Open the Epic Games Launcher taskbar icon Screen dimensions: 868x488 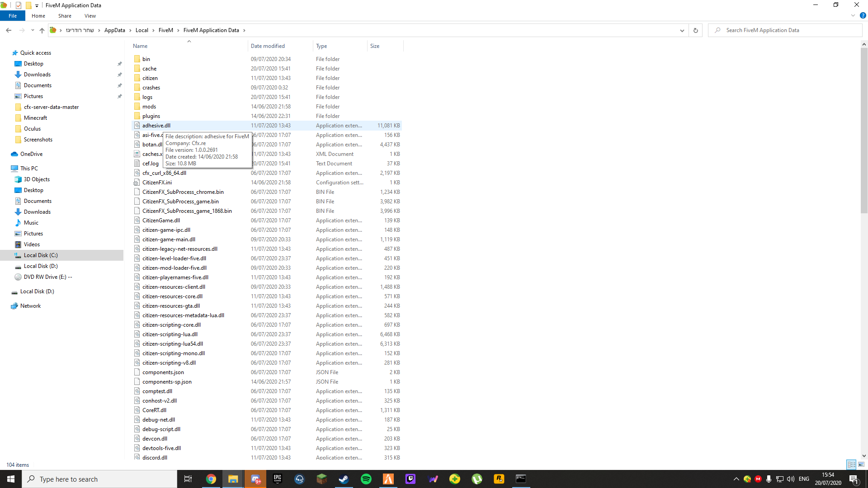click(x=277, y=479)
